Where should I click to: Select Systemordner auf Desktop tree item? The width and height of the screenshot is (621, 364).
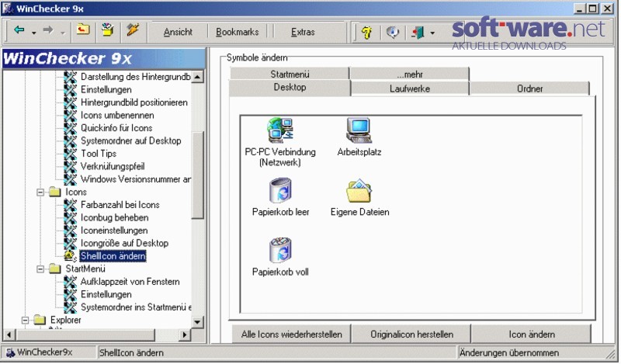pyautogui.click(x=130, y=140)
